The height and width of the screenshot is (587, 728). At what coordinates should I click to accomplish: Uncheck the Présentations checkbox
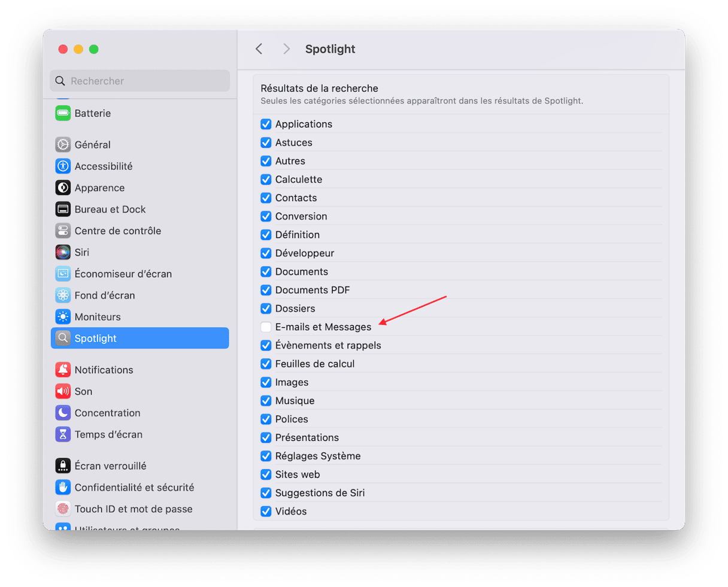(266, 437)
